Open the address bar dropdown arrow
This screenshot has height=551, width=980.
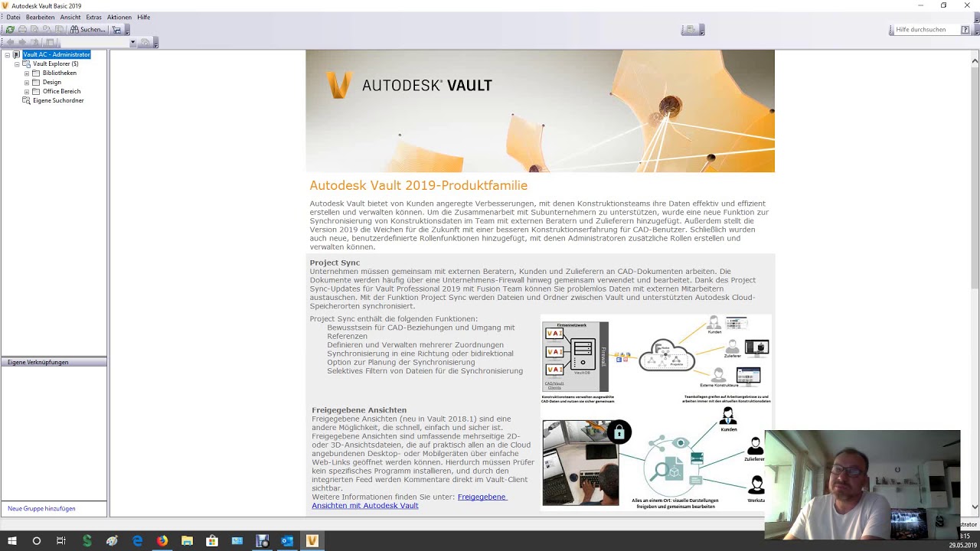click(132, 42)
